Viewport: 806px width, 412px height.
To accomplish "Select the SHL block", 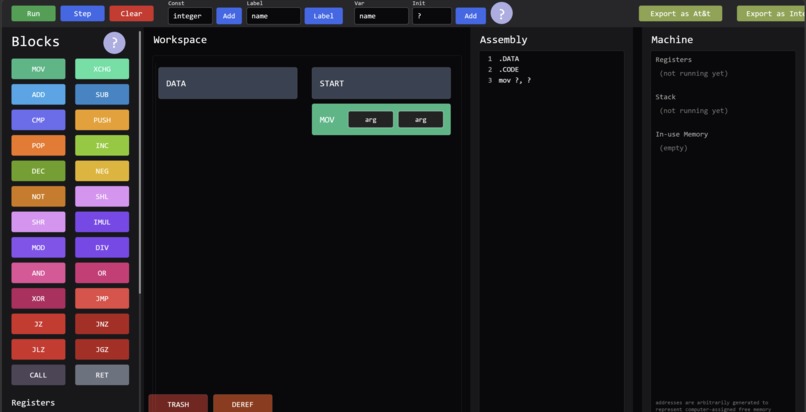I will (x=102, y=196).
